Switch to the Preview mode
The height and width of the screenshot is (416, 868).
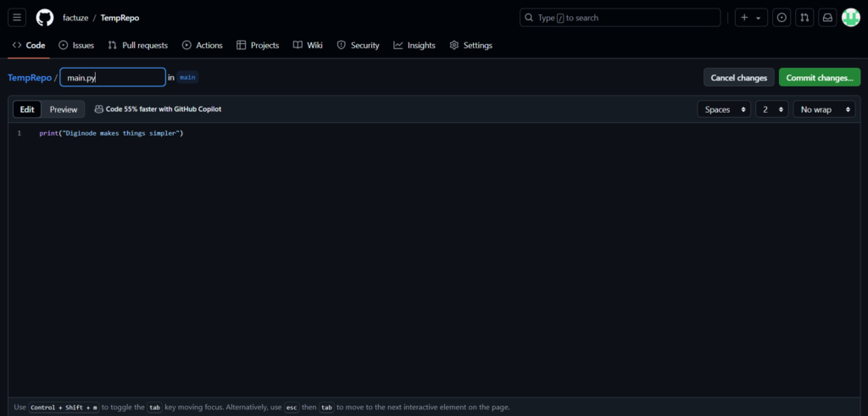click(x=64, y=109)
